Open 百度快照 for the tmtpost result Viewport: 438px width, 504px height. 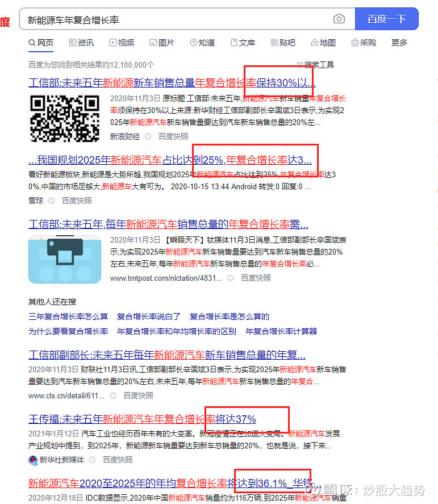point(256,278)
